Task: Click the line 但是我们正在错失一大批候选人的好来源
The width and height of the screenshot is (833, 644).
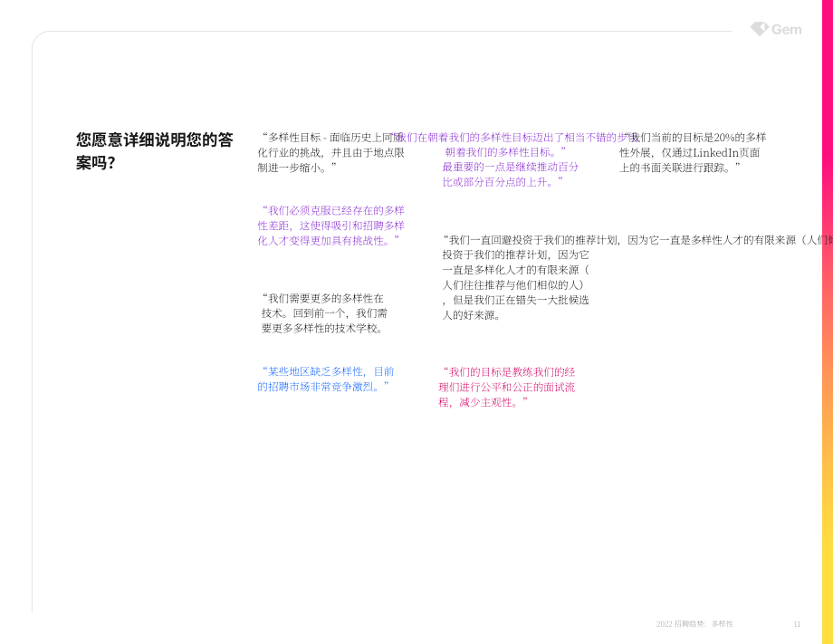Action: [x=515, y=307]
